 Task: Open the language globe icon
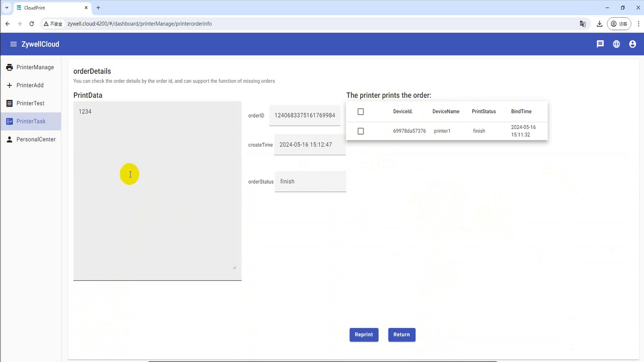pyautogui.click(x=616, y=44)
